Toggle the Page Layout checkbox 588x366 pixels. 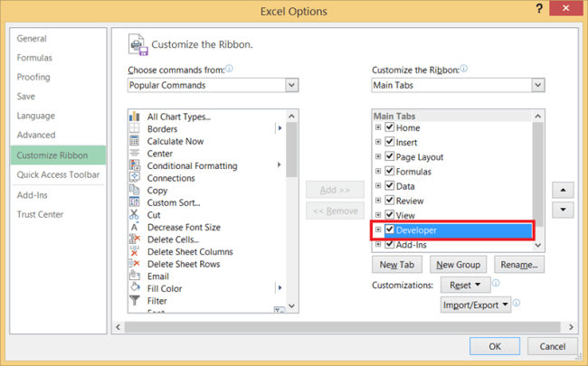point(390,157)
